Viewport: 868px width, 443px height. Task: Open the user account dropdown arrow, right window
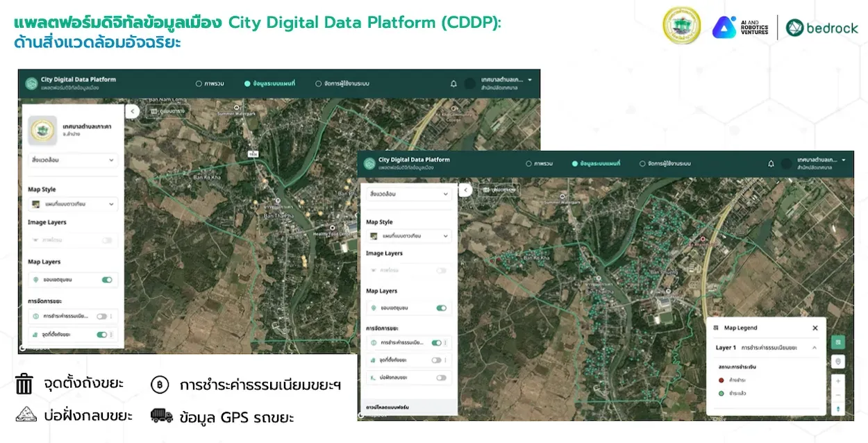(x=844, y=160)
